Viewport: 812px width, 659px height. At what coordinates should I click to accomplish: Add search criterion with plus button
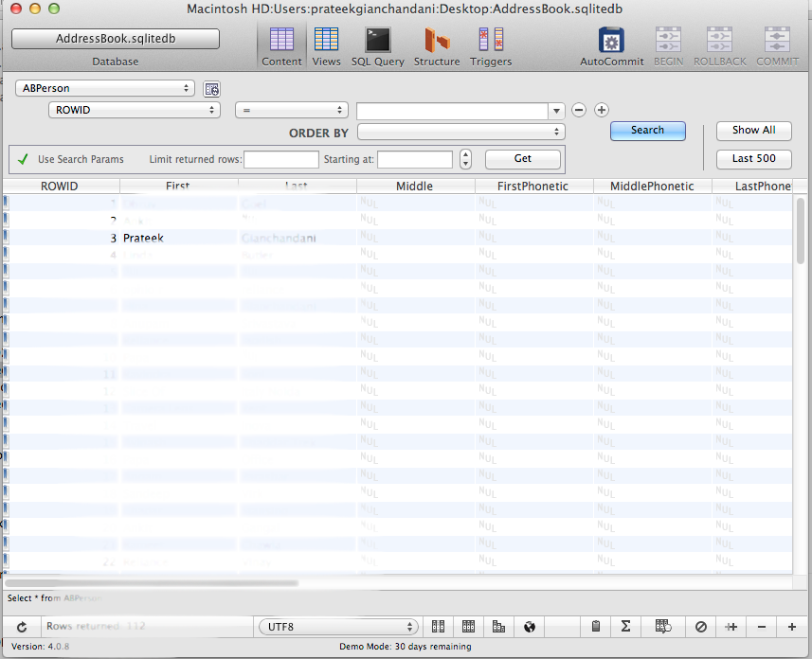601,110
